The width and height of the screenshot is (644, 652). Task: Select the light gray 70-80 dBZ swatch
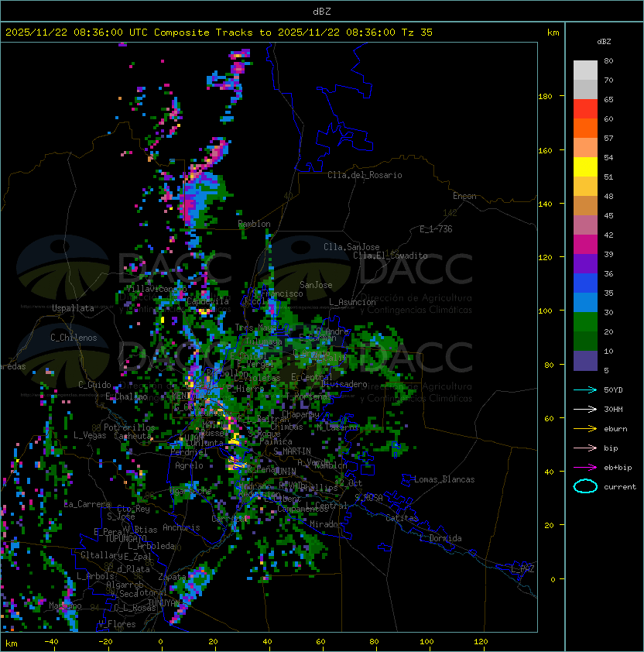point(585,70)
